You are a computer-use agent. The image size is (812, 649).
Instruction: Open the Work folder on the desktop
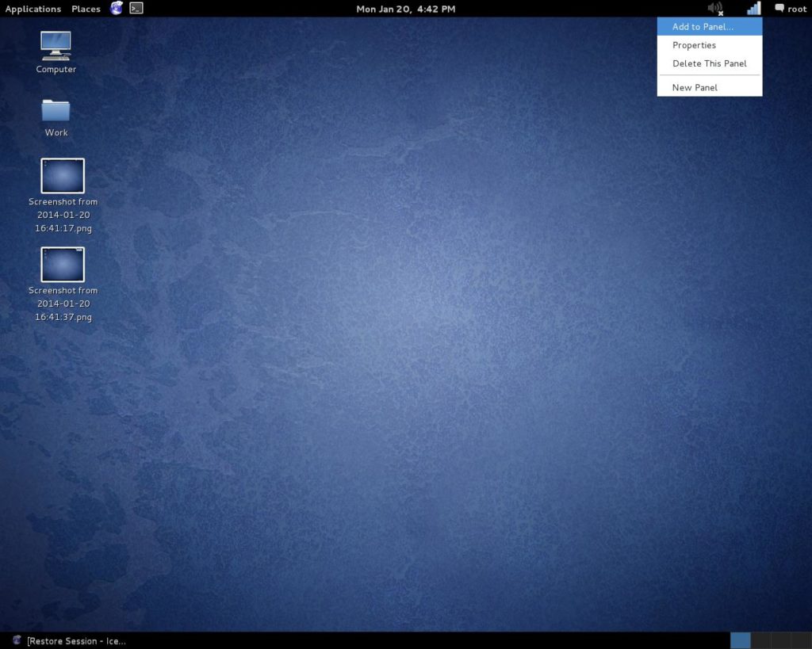[55, 111]
